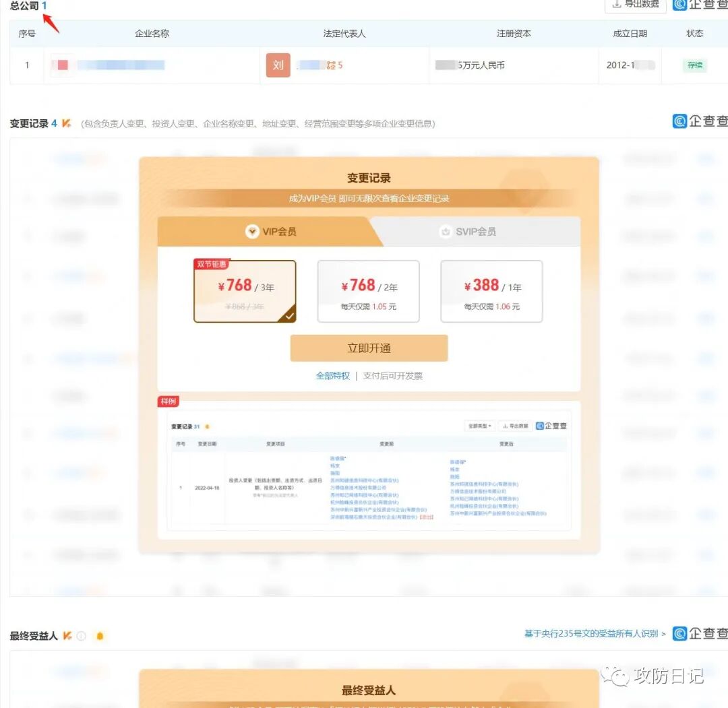Image resolution: width=728 pixels, height=708 pixels.
Task: Open the 全部特权 link
Action: click(x=333, y=376)
